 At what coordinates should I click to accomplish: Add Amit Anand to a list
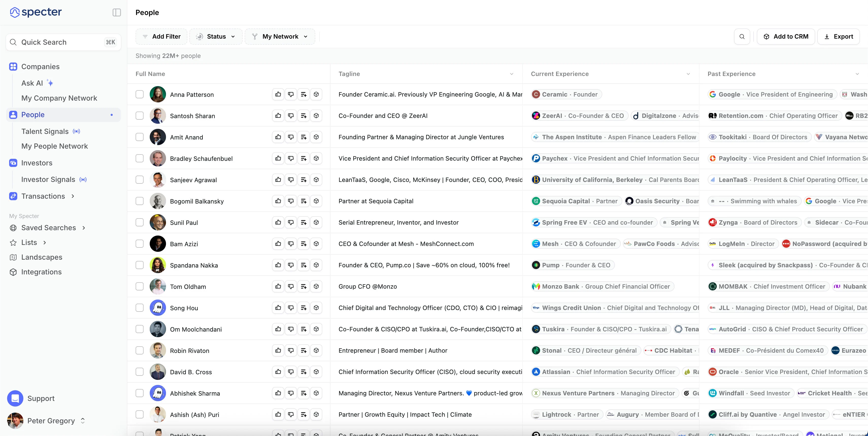tap(304, 137)
